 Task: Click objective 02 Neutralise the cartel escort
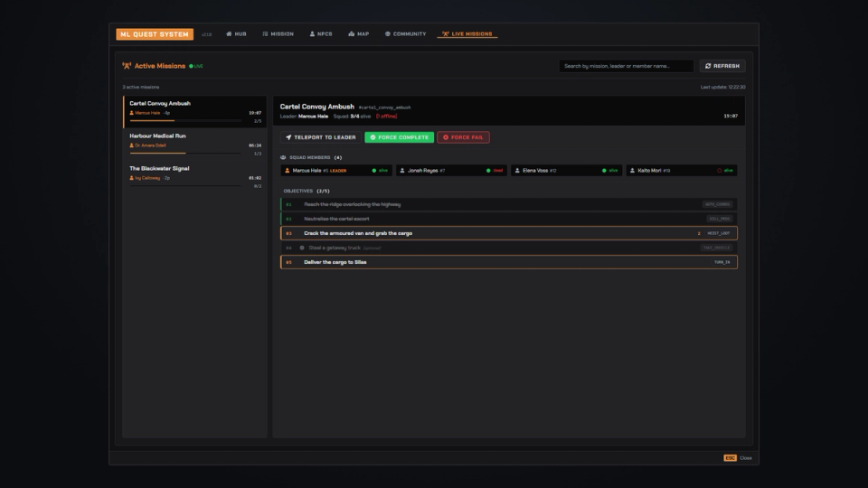tap(509, 219)
